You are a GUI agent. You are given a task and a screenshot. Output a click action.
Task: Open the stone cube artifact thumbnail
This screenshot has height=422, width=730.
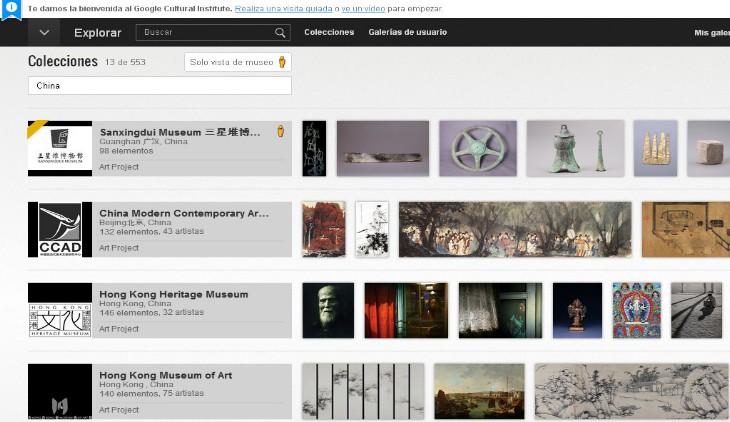709,149
